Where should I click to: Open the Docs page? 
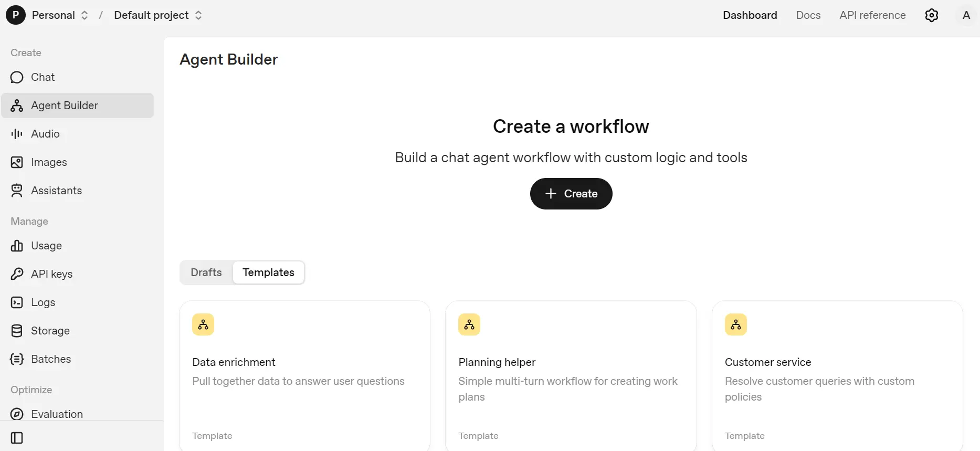[x=808, y=15]
